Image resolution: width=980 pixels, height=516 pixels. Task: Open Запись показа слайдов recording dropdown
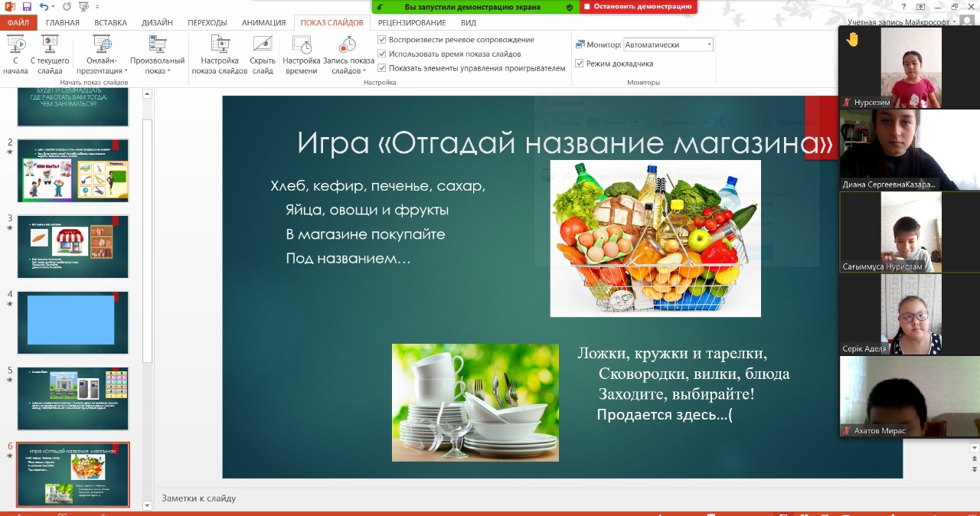[x=348, y=54]
